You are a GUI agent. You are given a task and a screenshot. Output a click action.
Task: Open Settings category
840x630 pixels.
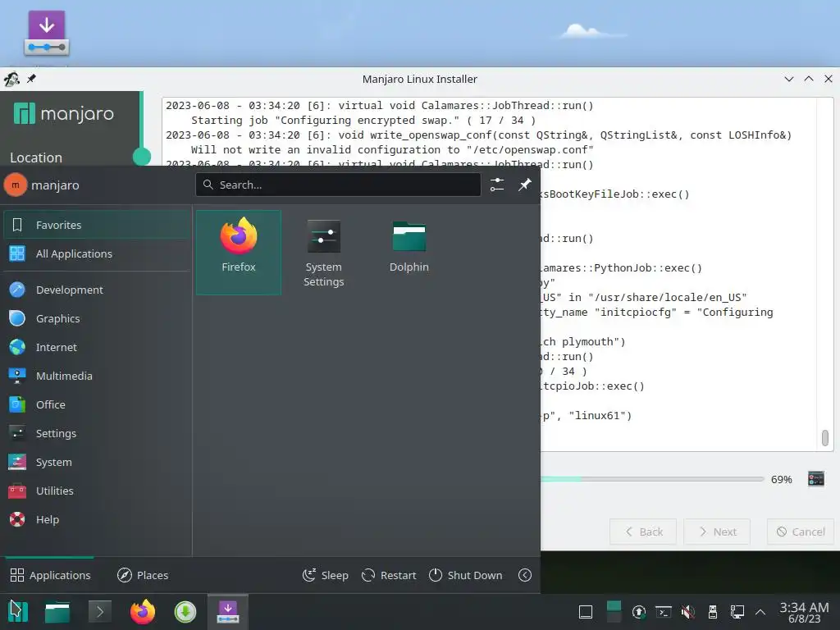click(x=97, y=433)
